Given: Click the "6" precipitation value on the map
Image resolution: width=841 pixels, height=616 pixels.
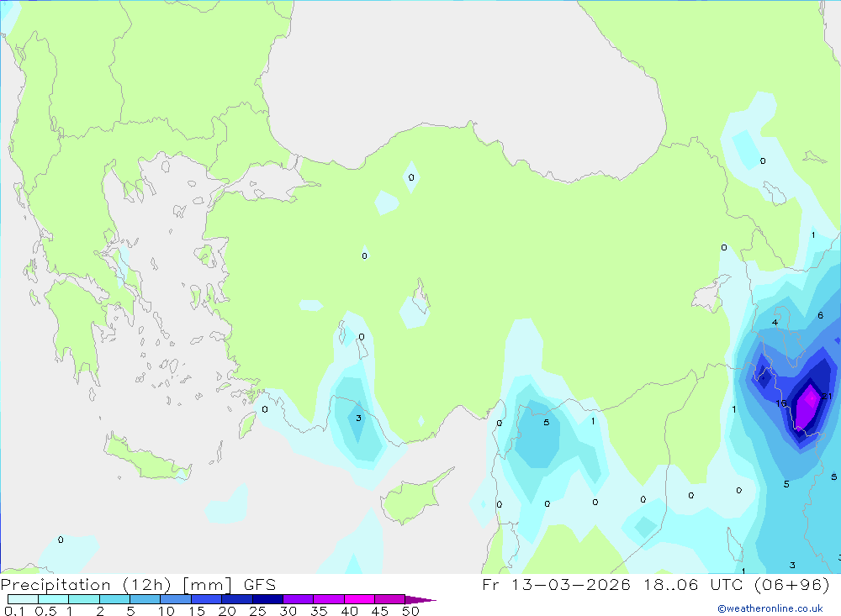Looking at the screenshot, I should [820, 315].
